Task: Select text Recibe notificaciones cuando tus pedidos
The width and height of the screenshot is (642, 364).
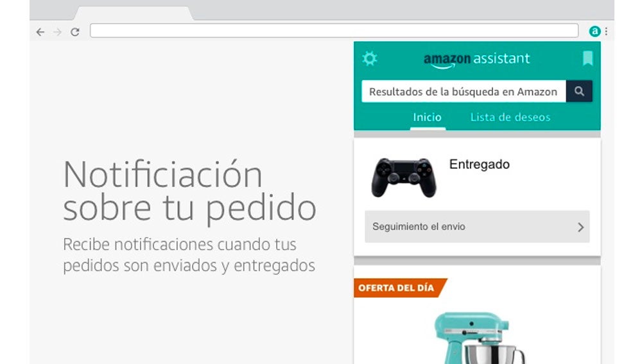Action: [x=189, y=255]
